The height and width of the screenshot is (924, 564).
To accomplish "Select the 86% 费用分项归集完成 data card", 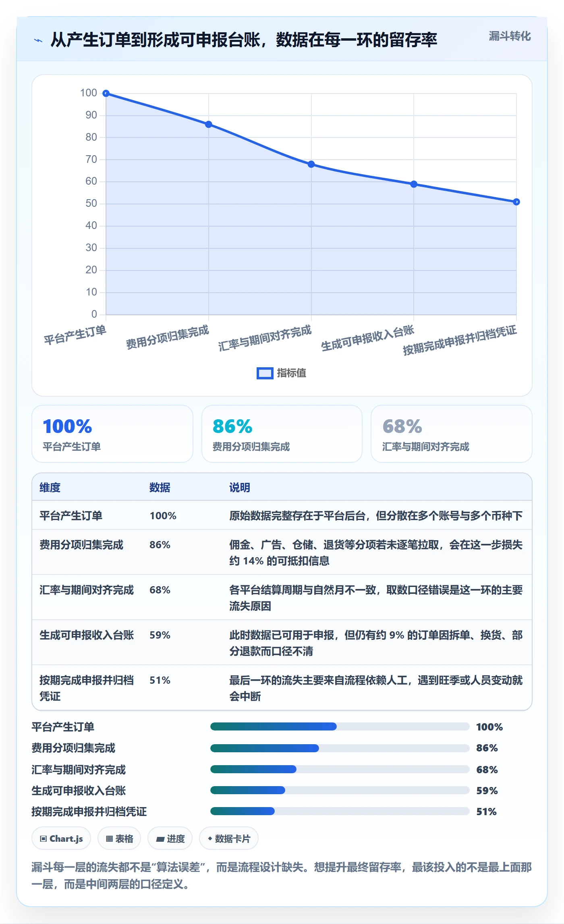I will [282, 434].
